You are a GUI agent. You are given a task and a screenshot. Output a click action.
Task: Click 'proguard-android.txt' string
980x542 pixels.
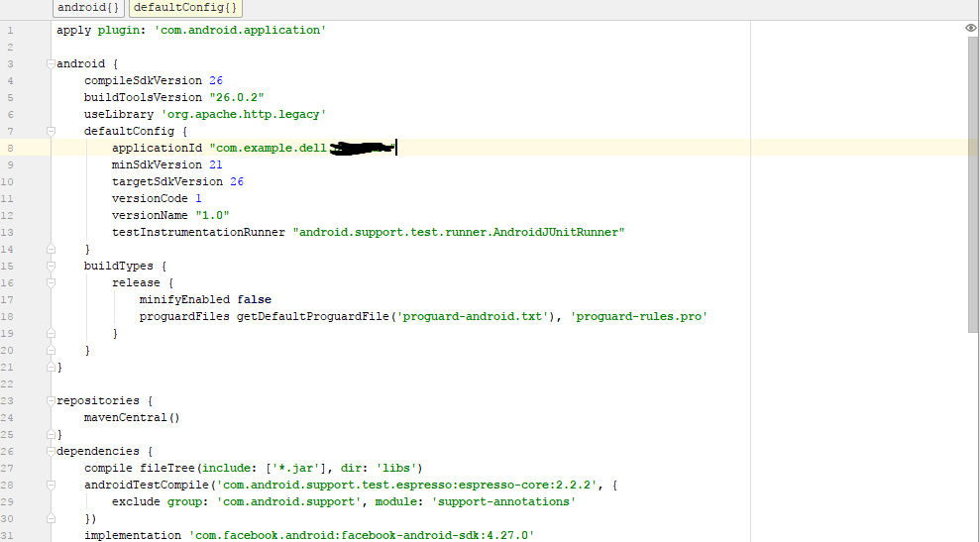(x=473, y=317)
